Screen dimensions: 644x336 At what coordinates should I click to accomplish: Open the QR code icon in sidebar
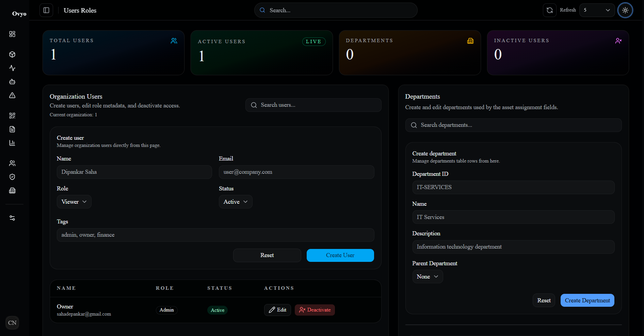click(12, 116)
